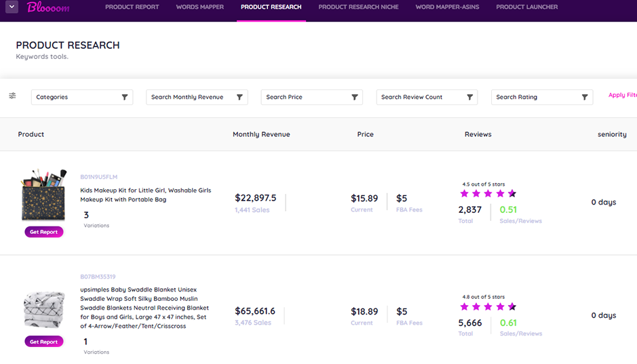The width and height of the screenshot is (637, 364).
Task: Open ASIN B01N9USFLM link
Action: [x=98, y=177]
